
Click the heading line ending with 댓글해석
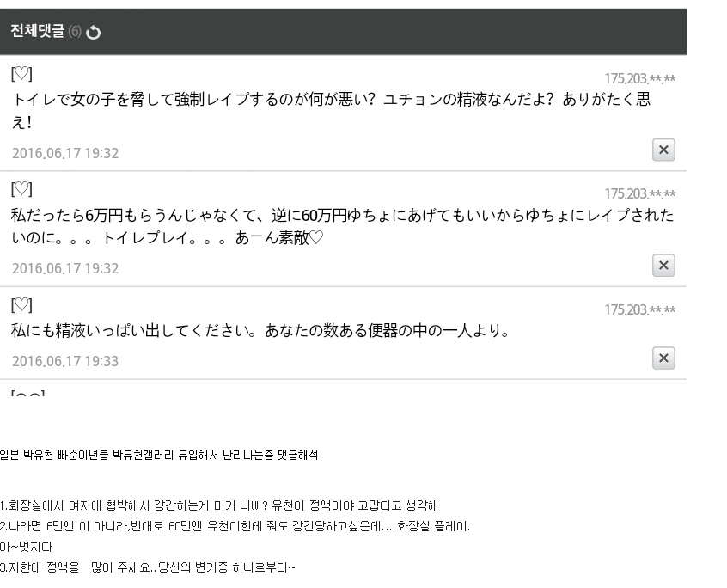point(159,455)
